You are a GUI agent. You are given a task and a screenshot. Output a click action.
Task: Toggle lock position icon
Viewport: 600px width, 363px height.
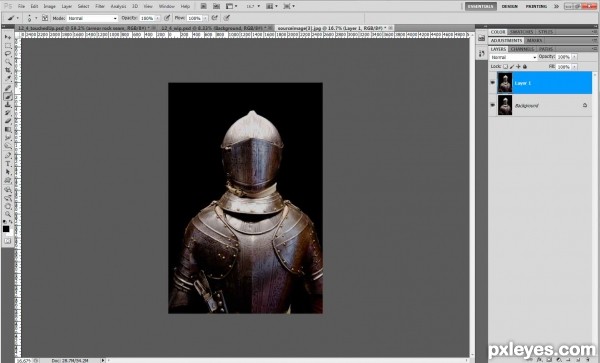click(518, 67)
